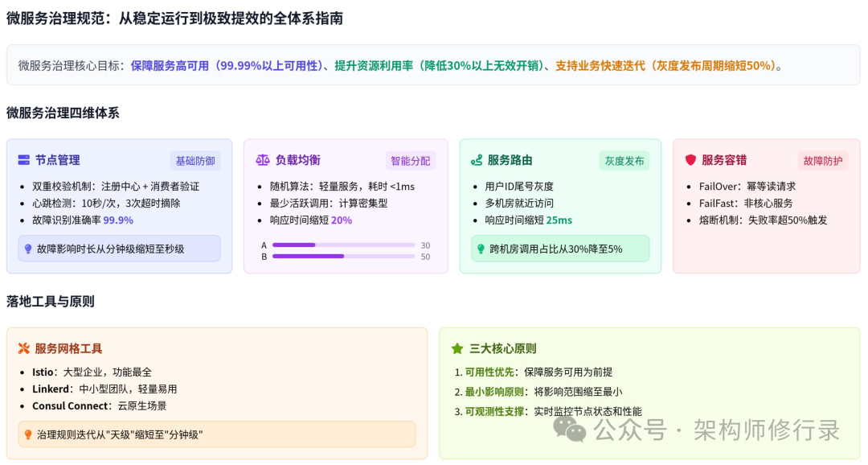Click the 熔断机制 bullet line

(763, 220)
